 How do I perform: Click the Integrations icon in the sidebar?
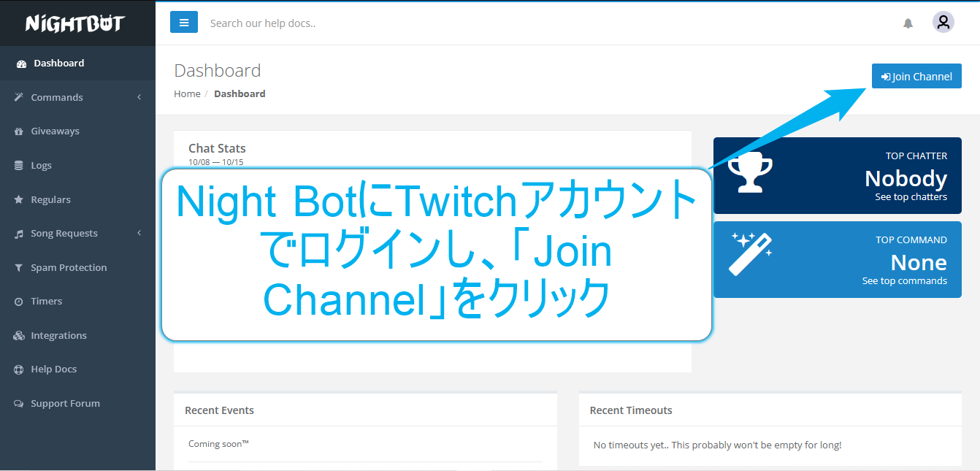pos(18,334)
